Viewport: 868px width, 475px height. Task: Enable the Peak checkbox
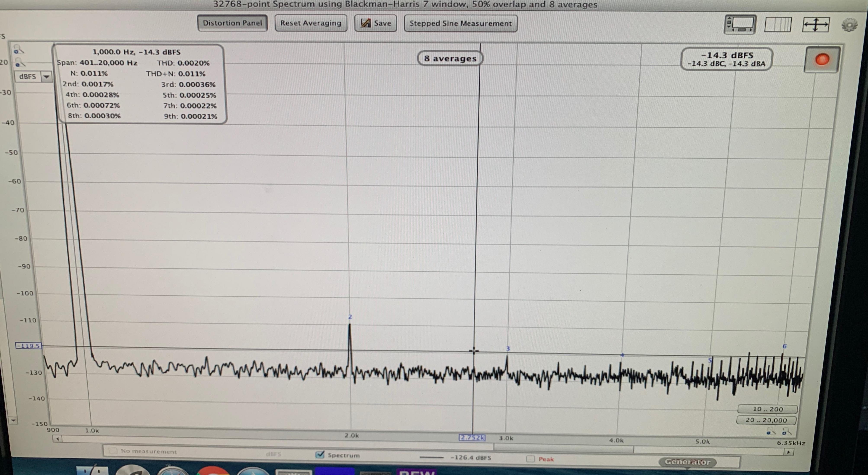click(530, 459)
